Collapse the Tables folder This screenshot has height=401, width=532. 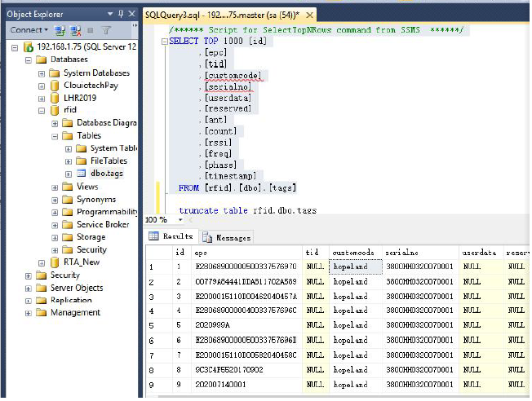[55, 137]
